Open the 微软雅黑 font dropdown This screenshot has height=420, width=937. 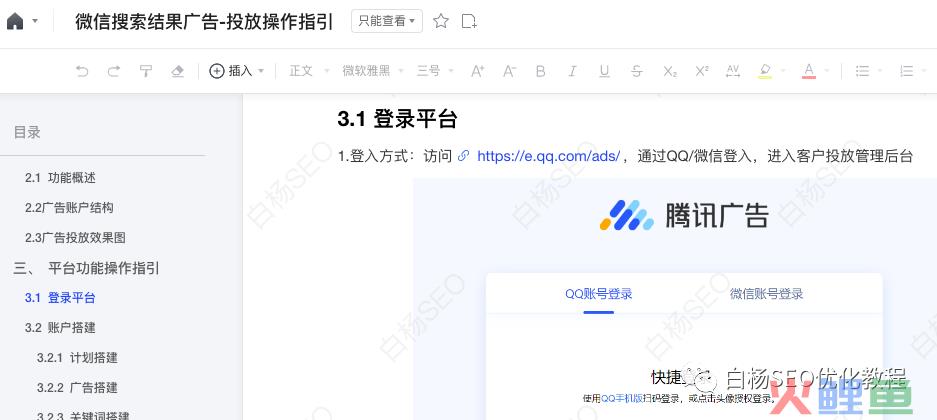coord(372,71)
